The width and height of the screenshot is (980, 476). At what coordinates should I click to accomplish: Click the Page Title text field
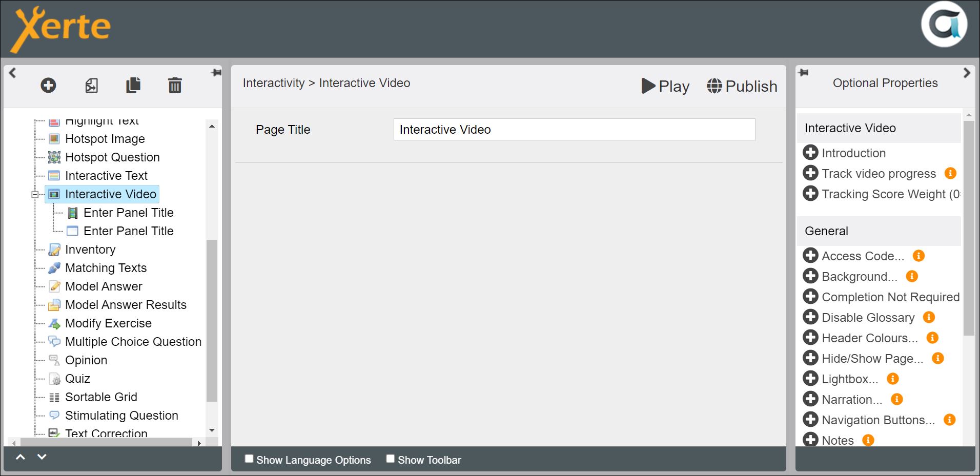(574, 130)
